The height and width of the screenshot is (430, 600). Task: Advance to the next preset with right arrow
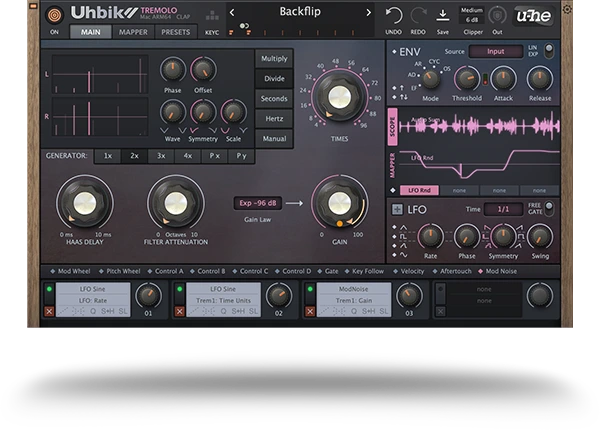(x=368, y=13)
